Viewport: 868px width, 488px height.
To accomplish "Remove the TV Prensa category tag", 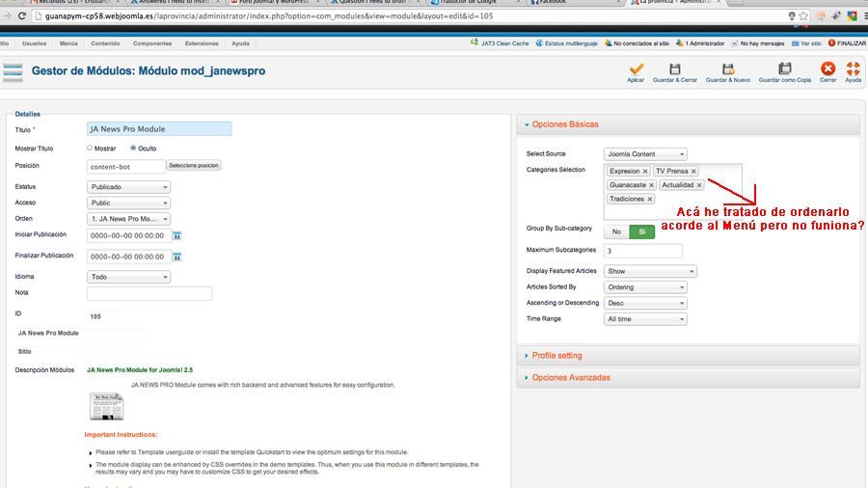I will pyautogui.click(x=693, y=172).
